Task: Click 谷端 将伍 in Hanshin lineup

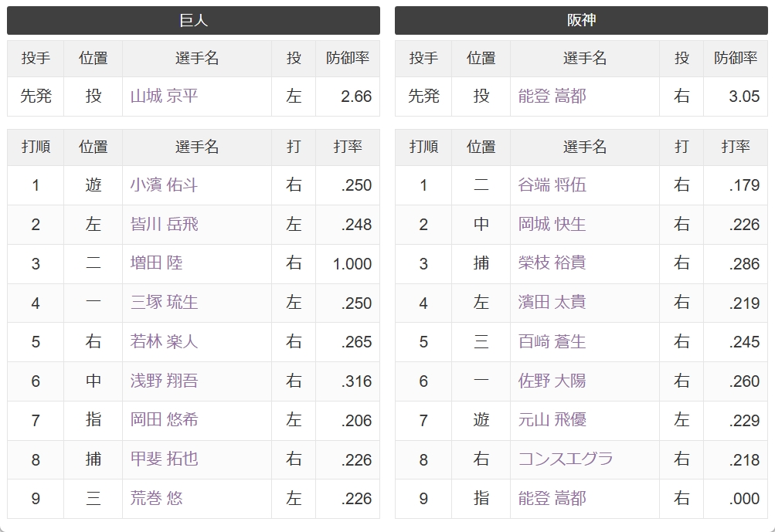Action: [x=552, y=185]
